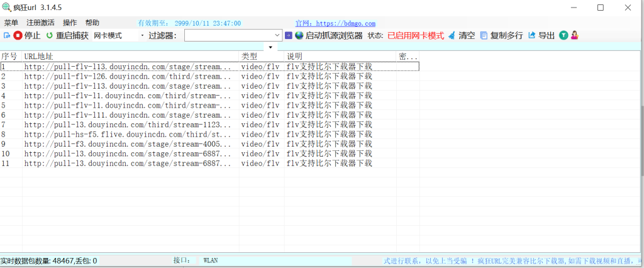Screen dimensions: 644x268
Task: Select the URL in row 11
Action: [128, 163]
